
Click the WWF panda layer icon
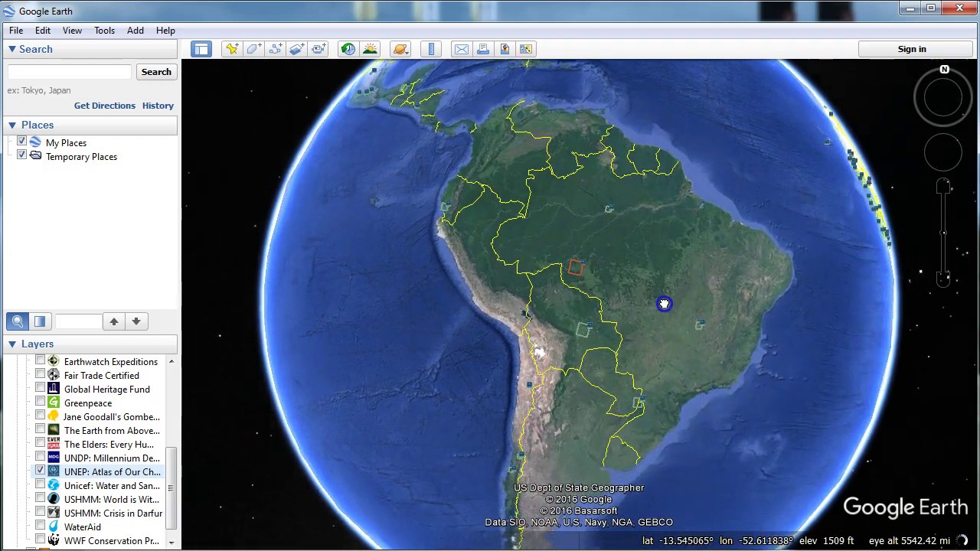pos(53,541)
